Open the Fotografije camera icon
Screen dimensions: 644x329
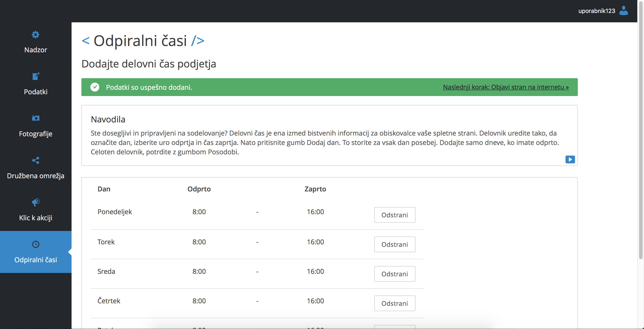coord(36,118)
